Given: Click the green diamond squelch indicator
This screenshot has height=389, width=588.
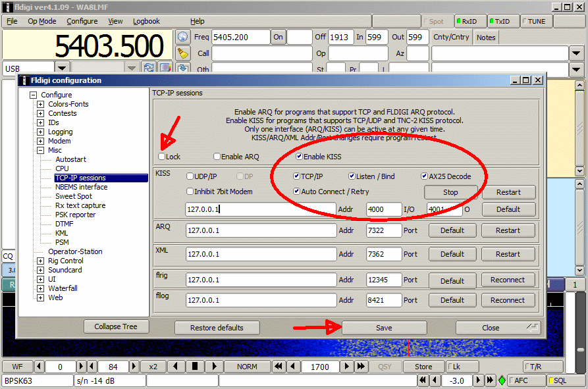Looking at the screenshot, I should [502, 380].
